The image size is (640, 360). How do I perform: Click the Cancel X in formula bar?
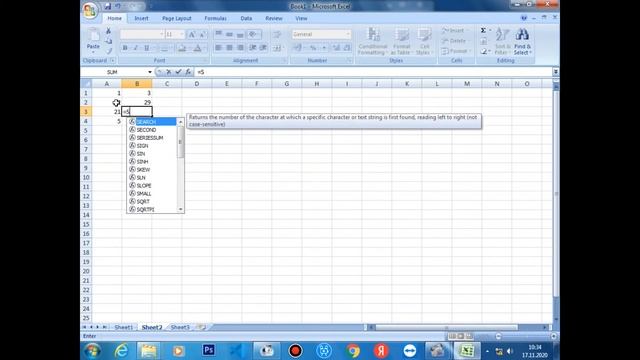169,72
